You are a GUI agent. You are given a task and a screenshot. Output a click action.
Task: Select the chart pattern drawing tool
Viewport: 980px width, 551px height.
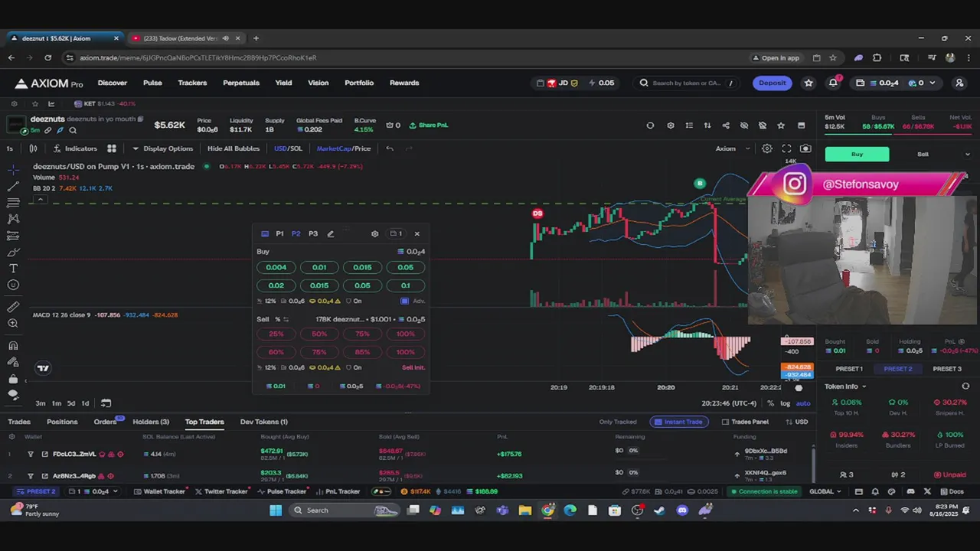point(13,219)
